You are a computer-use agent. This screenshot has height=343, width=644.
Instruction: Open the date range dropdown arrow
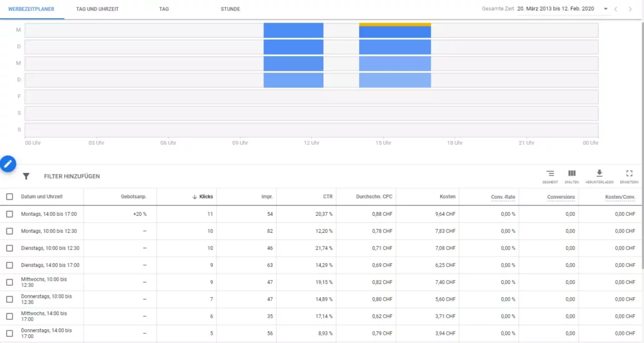(605, 9)
